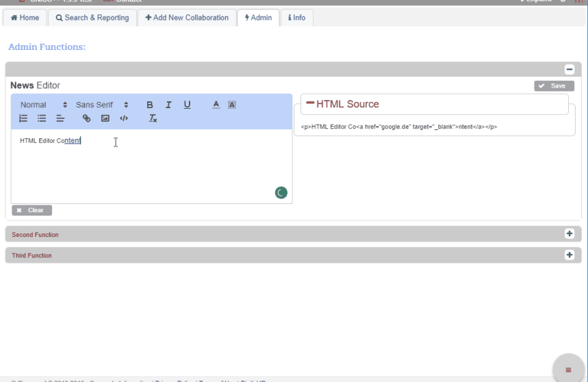Clear the editor content
Viewport: 588px width, 382px height.
tap(32, 210)
